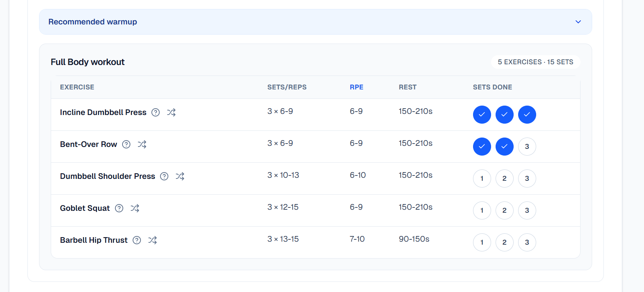644x292 pixels.
Task: Swap the Dumbbell Shoulder Press exercise
Action: (x=180, y=176)
